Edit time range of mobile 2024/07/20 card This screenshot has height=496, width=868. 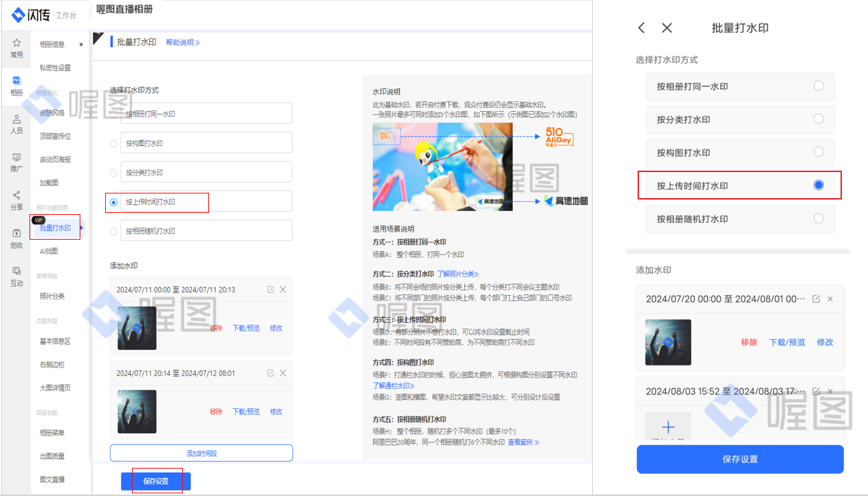point(816,299)
